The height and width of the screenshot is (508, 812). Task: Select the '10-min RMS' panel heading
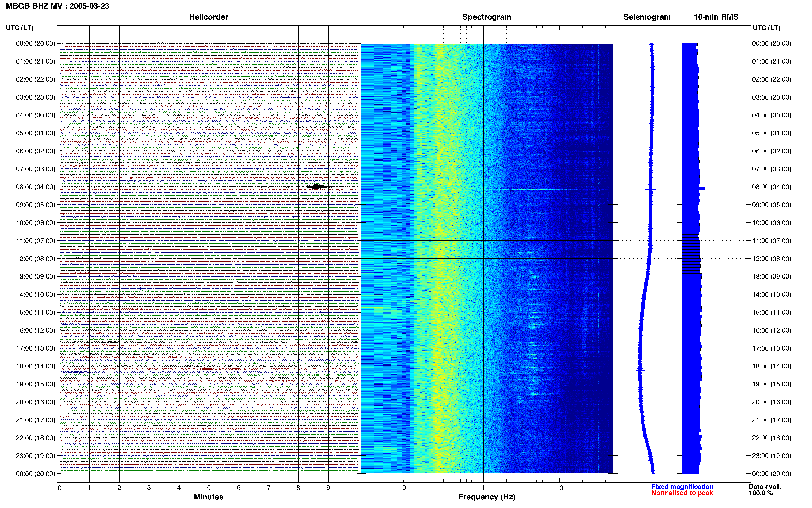click(x=716, y=17)
